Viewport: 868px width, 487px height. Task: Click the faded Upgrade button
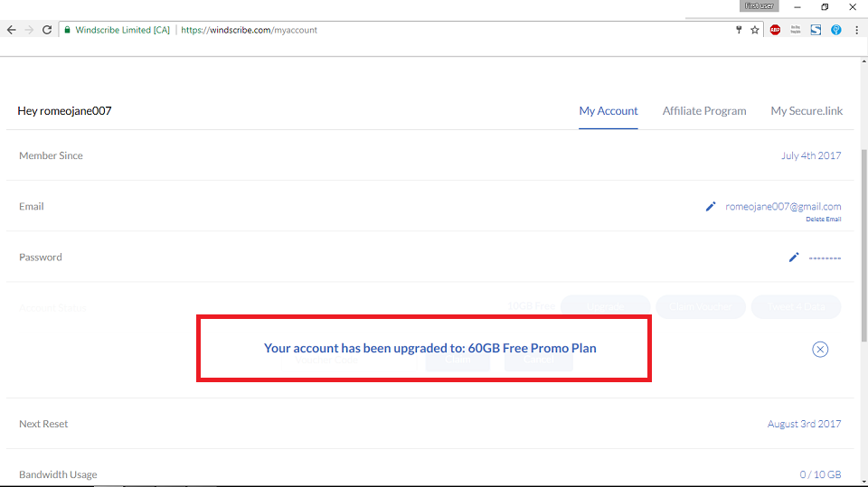point(605,306)
